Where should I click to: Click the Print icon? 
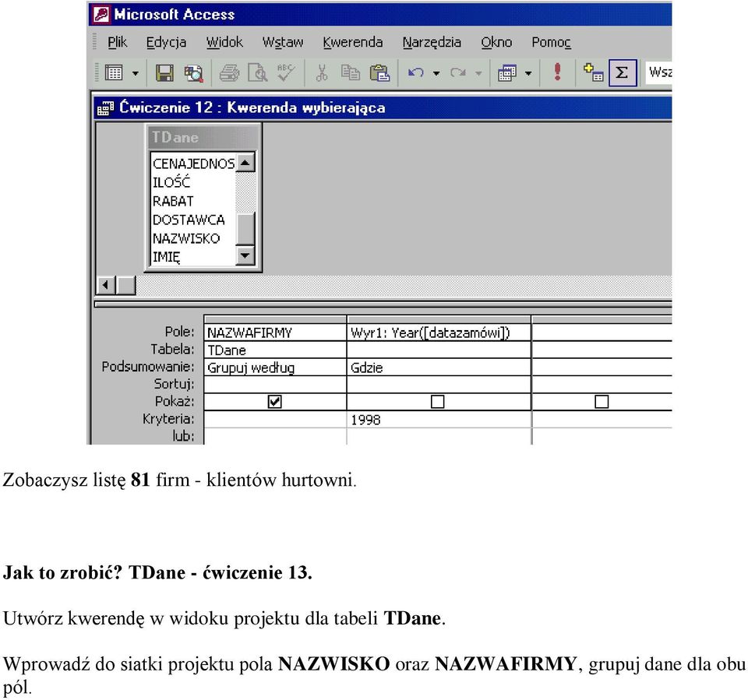pos(229,73)
